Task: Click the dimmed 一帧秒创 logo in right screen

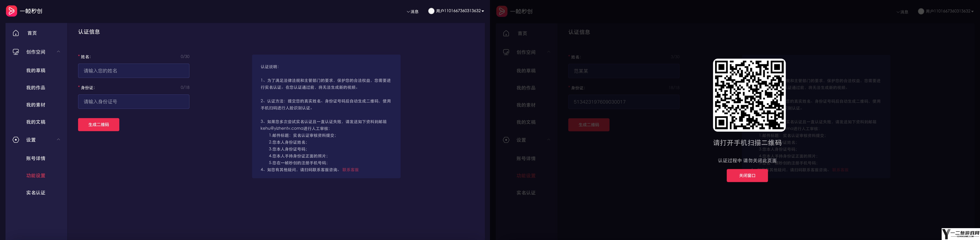Action: 514,11
